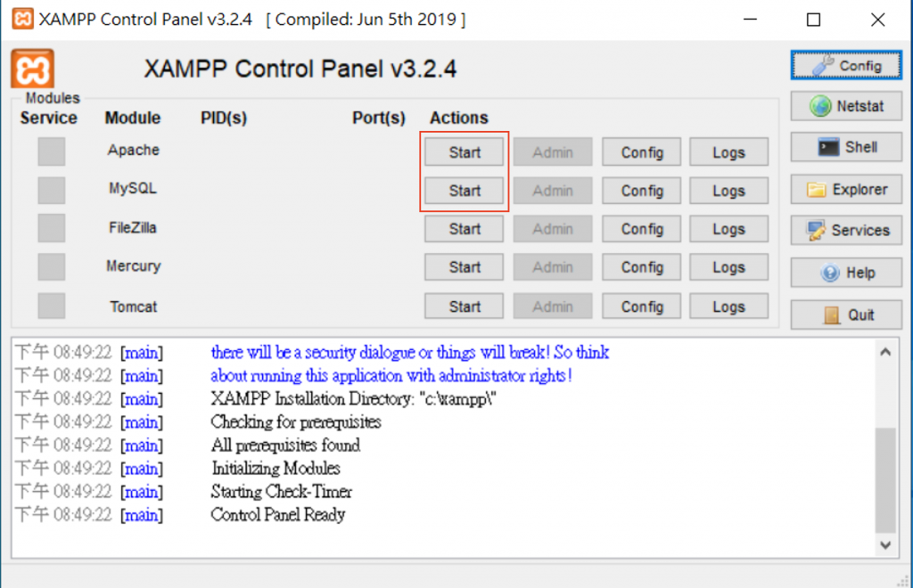Open the FileZilla Logs menu
The height and width of the screenshot is (588, 913).
(x=729, y=229)
